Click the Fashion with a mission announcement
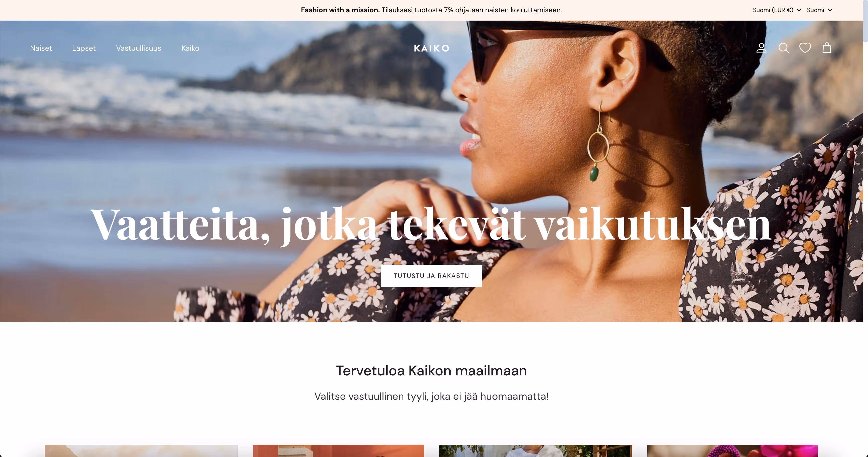This screenshot has width=868, height=457. tap(431, 10)
